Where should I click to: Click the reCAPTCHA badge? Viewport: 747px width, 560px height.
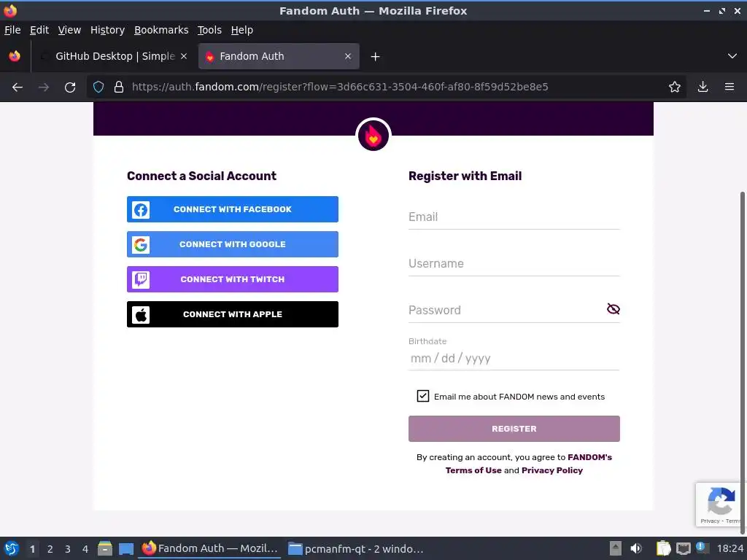pos(721,505)
